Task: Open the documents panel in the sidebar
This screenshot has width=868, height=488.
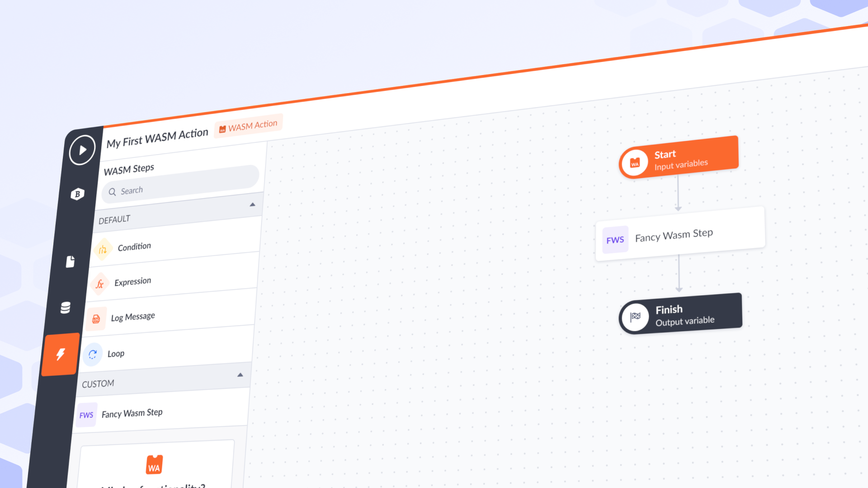Action: (71, 261)
